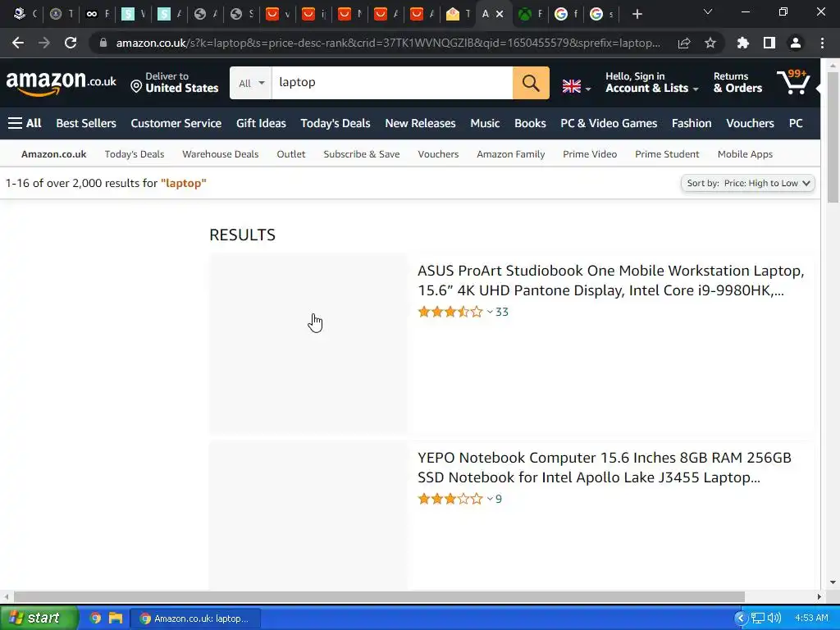Viewport: 840px width, 630px height.
Task: Click Deliver to United States
Action: (x=175, y=83)
